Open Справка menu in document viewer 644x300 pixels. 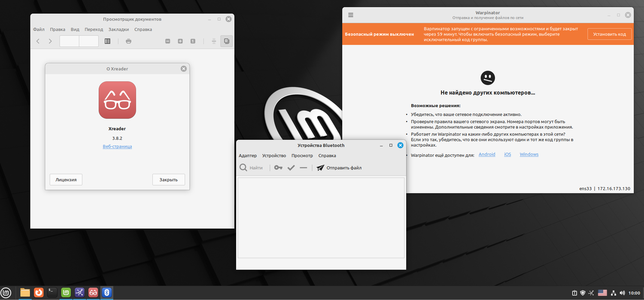click(143, 30)
